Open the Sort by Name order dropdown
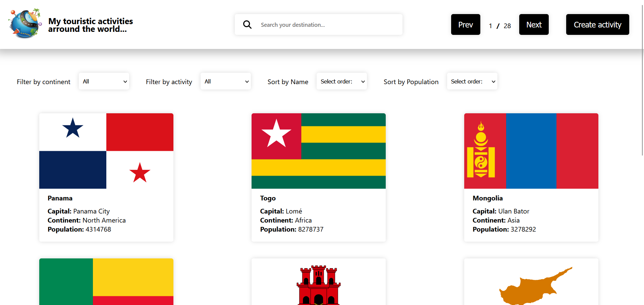 (x=341, y=81)
